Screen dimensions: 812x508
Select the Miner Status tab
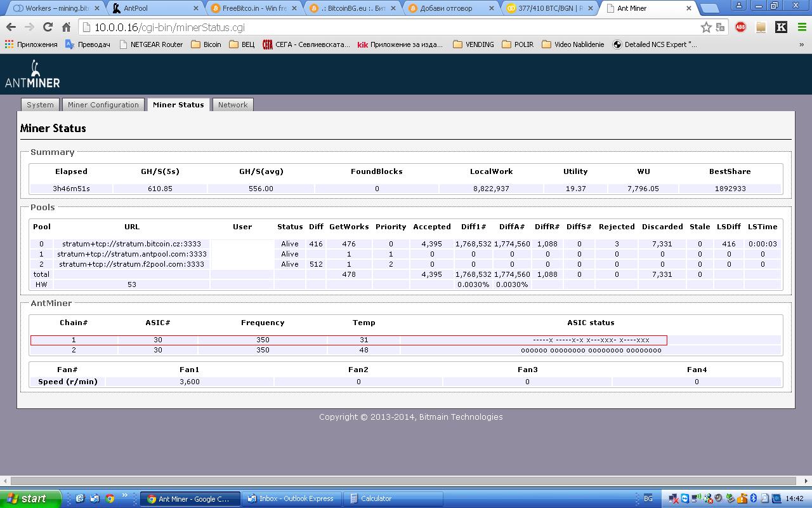(x=178, y=105)
